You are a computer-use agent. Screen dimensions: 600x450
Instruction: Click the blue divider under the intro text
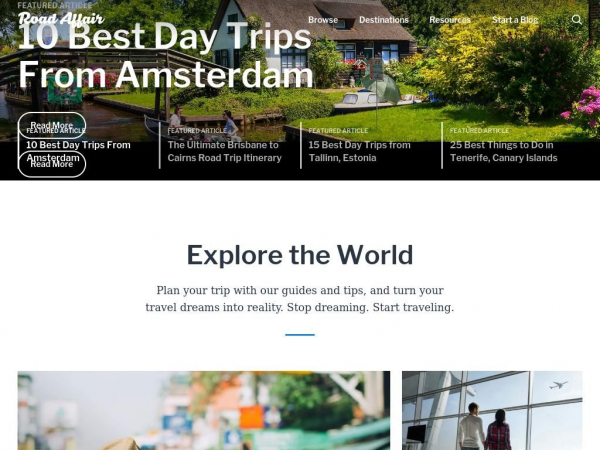300,335
